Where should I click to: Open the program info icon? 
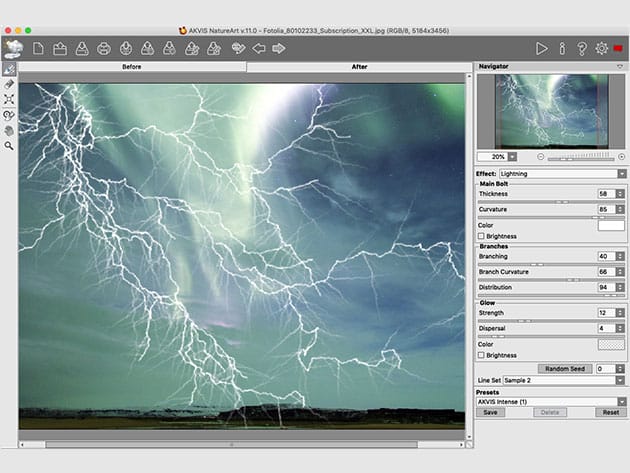pos(562,48)
